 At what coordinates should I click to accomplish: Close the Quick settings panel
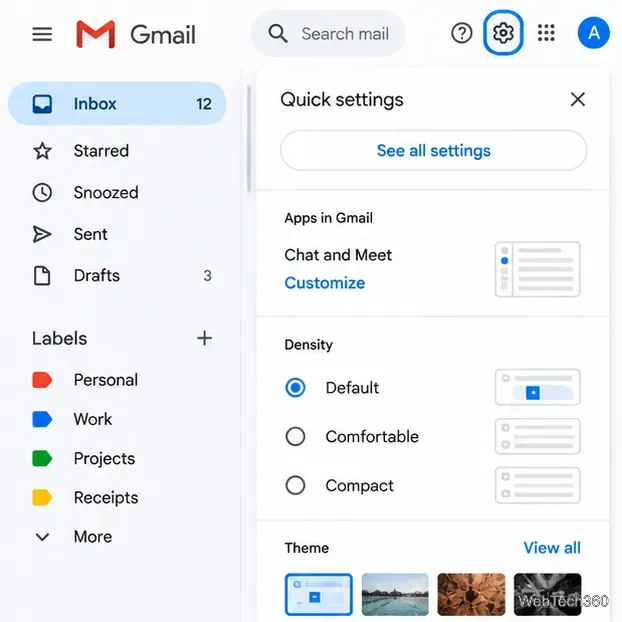click(x=578, y=99)
